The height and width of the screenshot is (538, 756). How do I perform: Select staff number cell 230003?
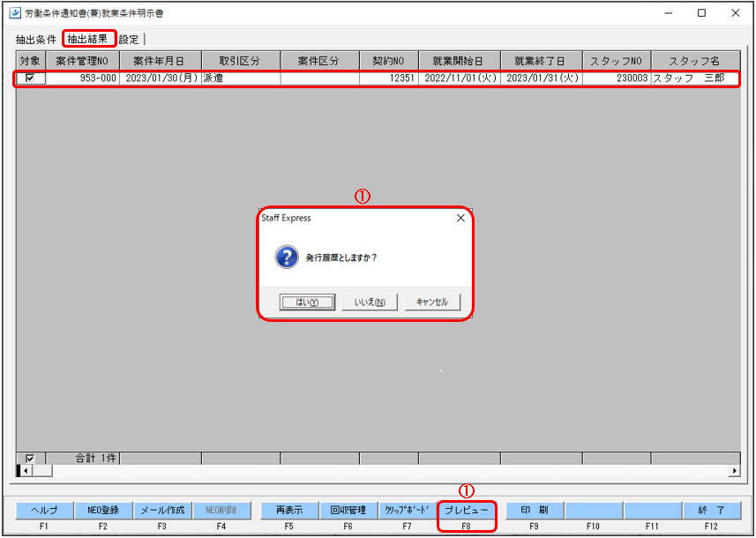click(x=617, y=78)
